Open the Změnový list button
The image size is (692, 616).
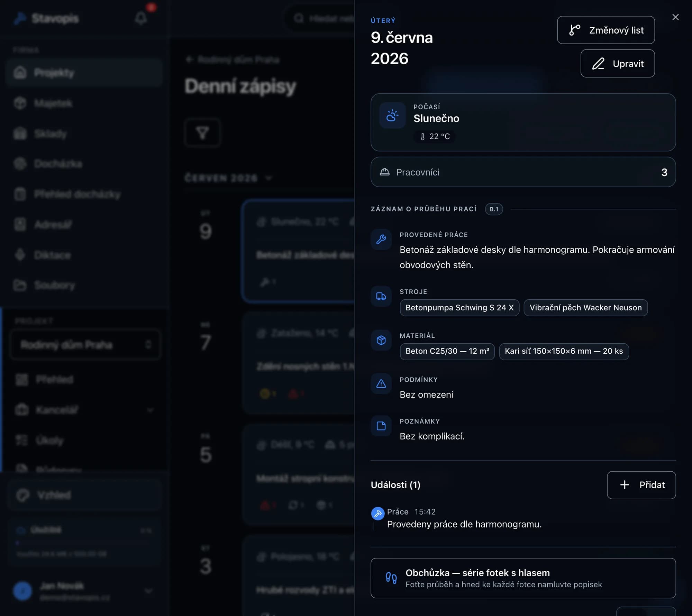click(x=605, y=30)
